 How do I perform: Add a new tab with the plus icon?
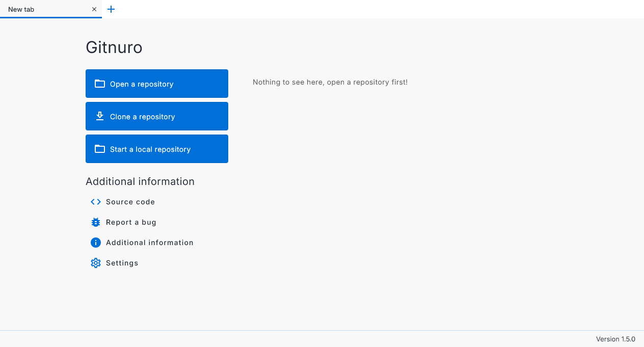coord(111,9)
